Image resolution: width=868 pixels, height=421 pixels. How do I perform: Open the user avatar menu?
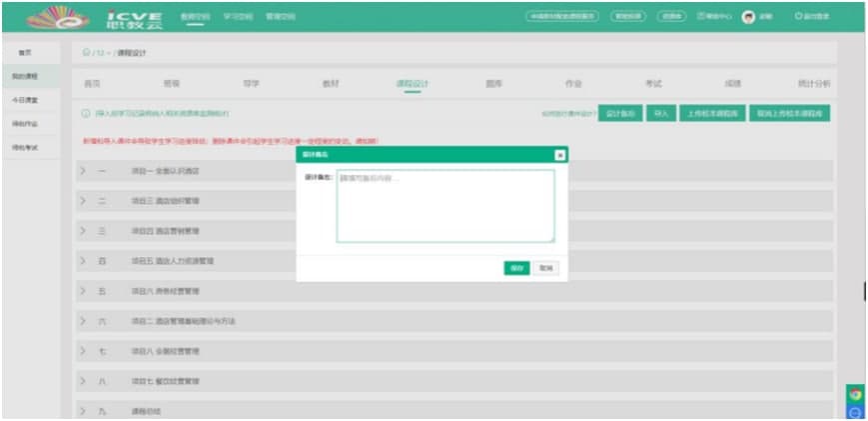tap(748, 17)
